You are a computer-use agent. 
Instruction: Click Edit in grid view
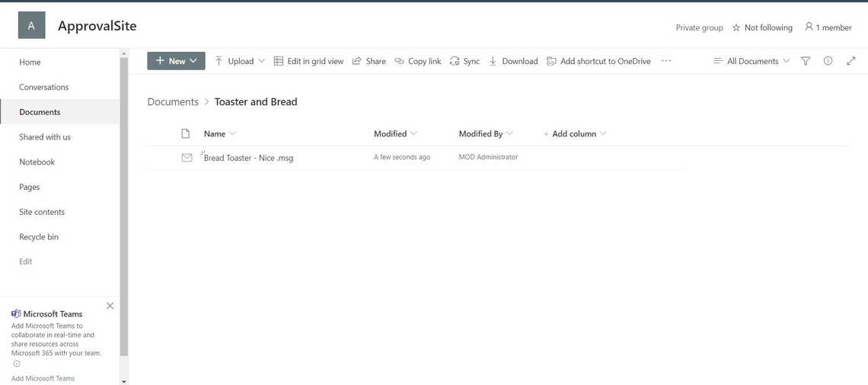tap(309, 61)
